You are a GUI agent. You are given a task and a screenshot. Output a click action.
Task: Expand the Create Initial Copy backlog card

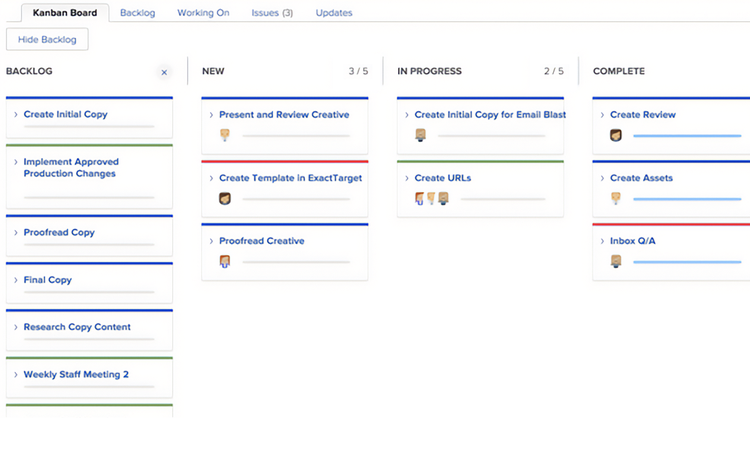coord(16,115)
